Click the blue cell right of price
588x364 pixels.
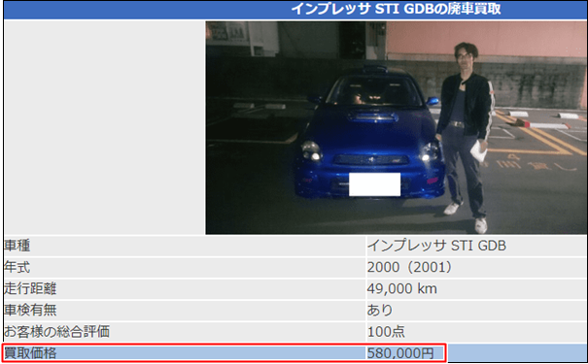[517, 353]
